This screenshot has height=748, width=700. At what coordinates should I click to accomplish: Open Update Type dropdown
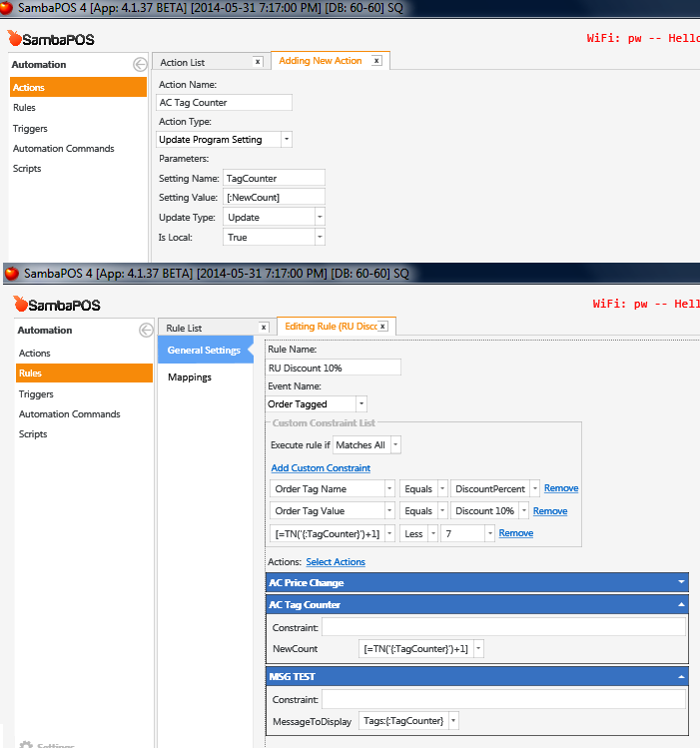pos(320,217)
